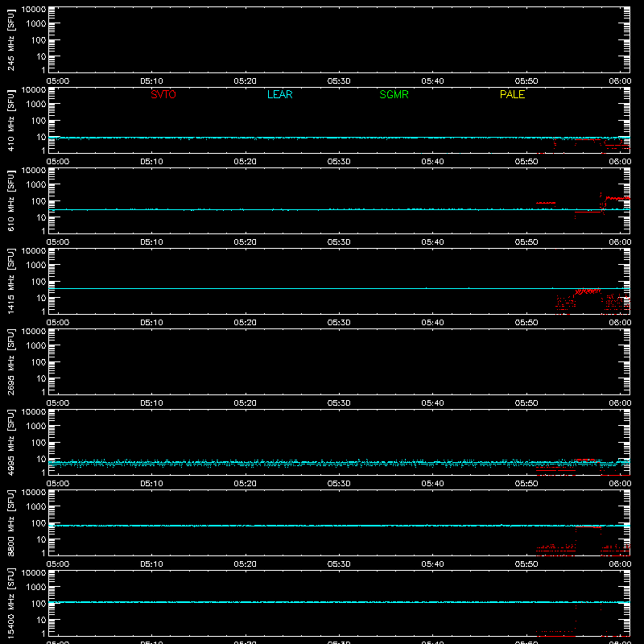644x644 pixels.
Task: Click the 05:30 time label under 8800 MHz panel
Action: coord(339,564)
